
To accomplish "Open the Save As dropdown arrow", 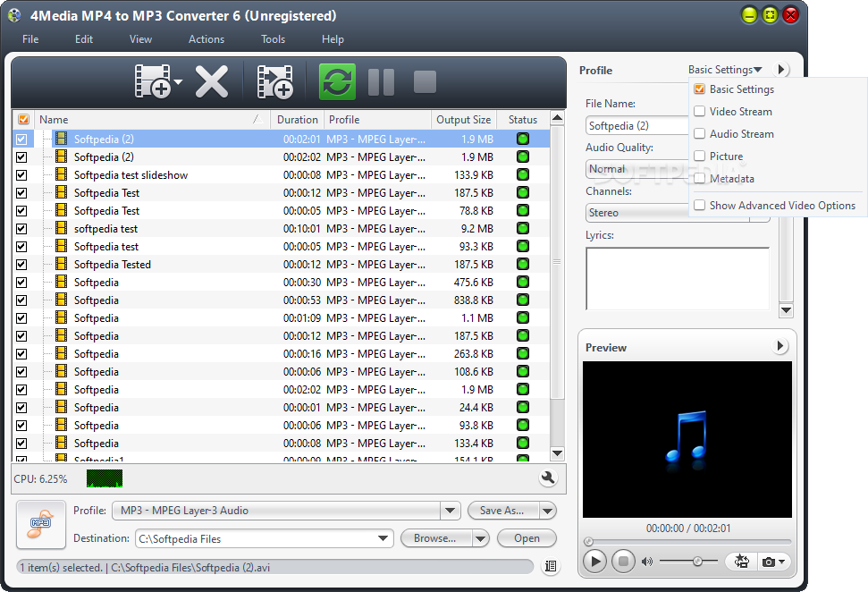I will tap(547, 511).
